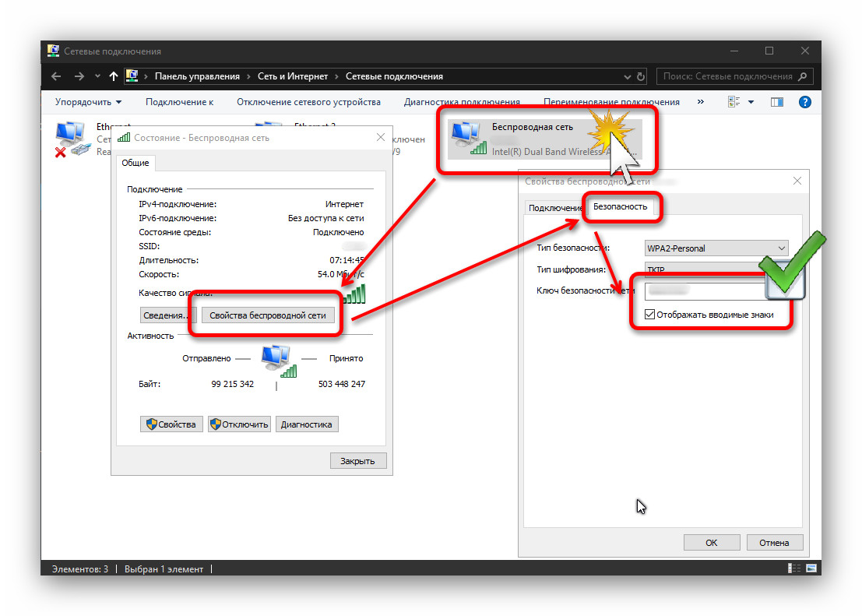Expand the toolbar overflow chevron
Image resolution: width=862 pixels, height=616 pixels.
700,102
